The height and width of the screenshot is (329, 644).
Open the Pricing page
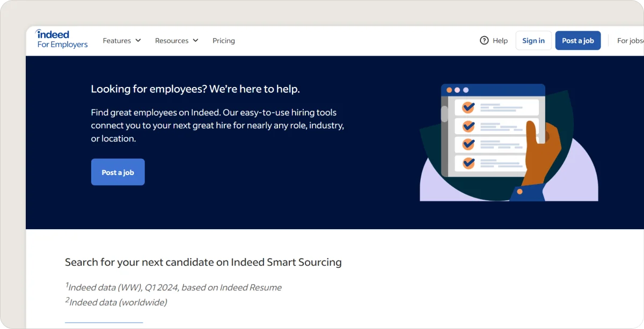[x=224, y=40]
